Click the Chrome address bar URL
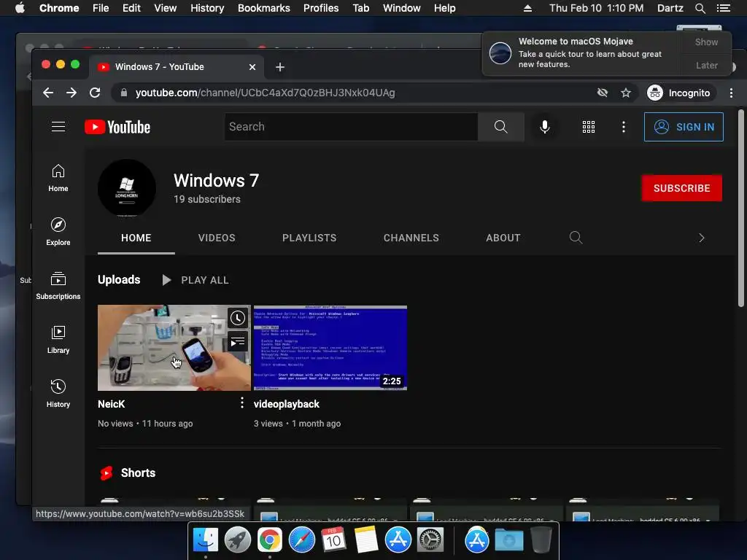 (x=265, y=93)
